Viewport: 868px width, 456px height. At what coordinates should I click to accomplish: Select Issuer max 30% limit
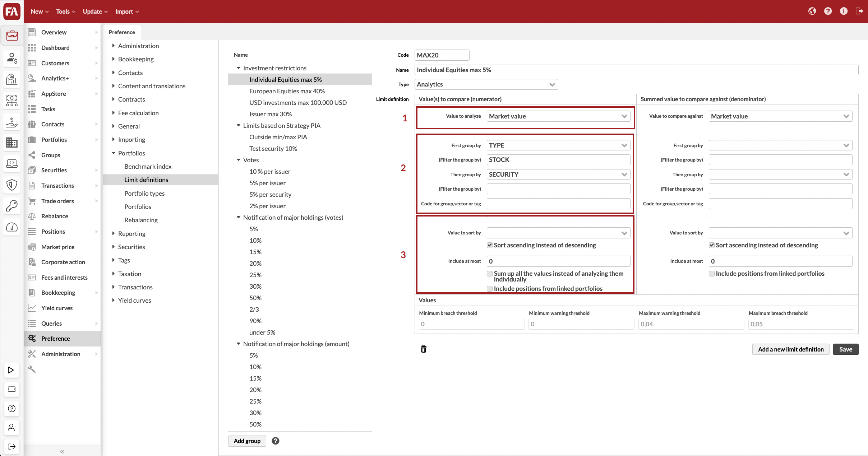point(271,114)
